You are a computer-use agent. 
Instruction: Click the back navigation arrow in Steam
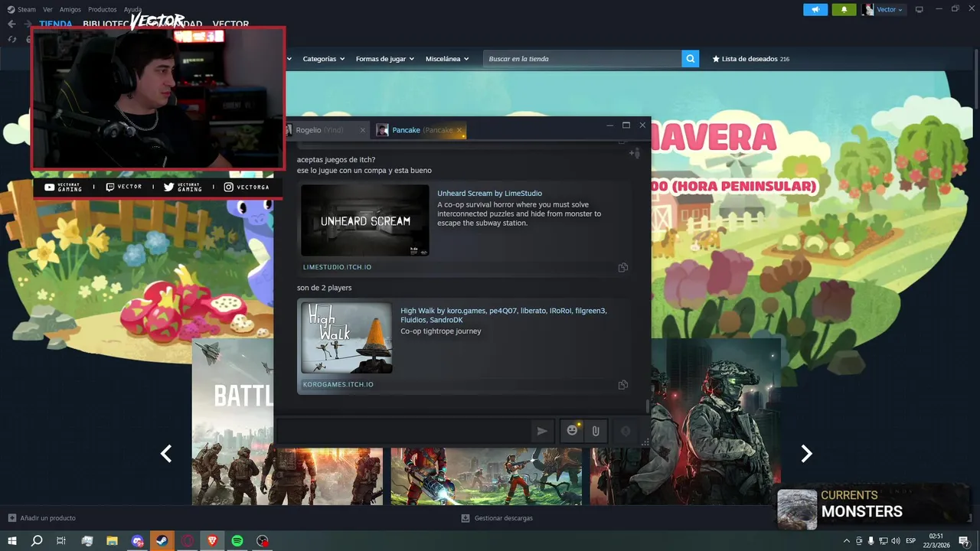pos(11,24)
